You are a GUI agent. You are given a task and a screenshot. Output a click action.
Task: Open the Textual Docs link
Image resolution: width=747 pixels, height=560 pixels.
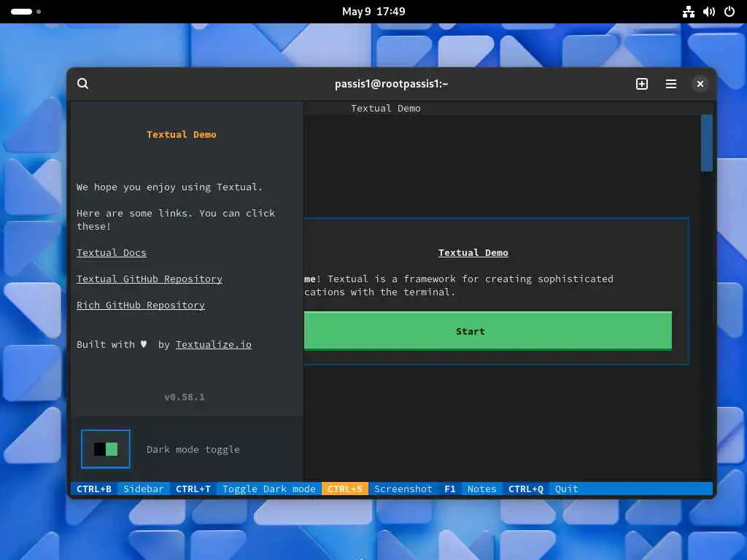(x=112, y=253)
